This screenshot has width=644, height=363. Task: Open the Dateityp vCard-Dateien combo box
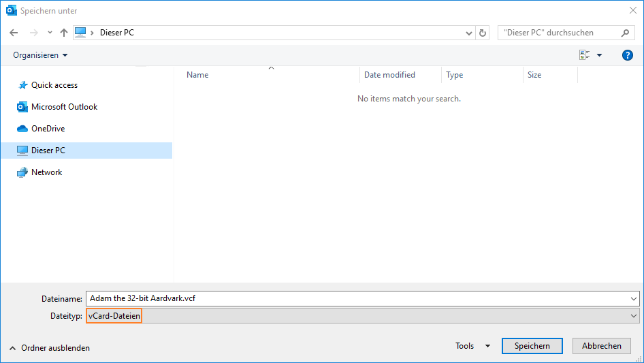tap(363, 316)
